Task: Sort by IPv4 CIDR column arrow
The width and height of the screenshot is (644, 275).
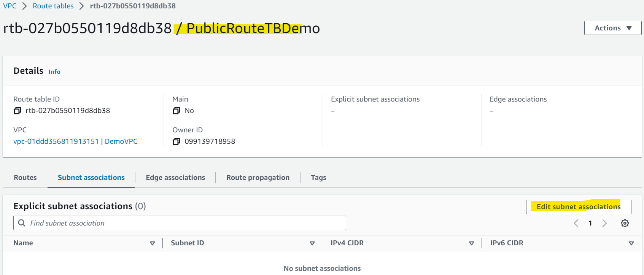Action: [471, 243]
